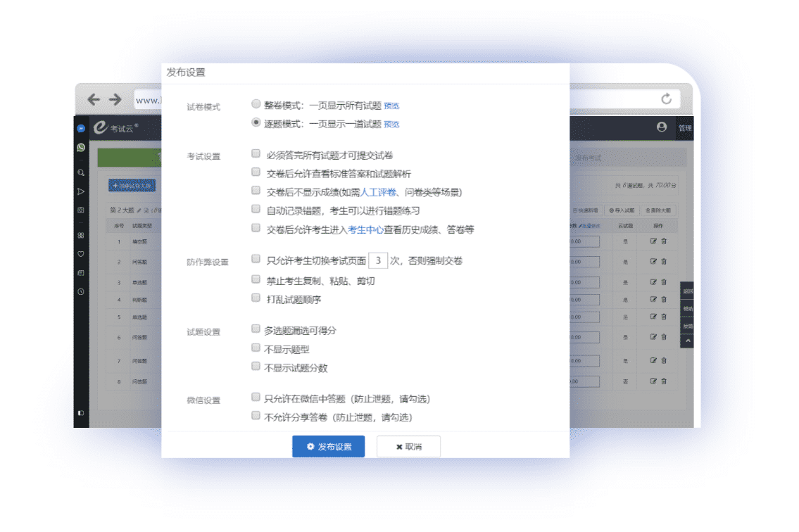Open Messenger from the browser sidebar
Viewport: 799px width, 532px height.
81,129
